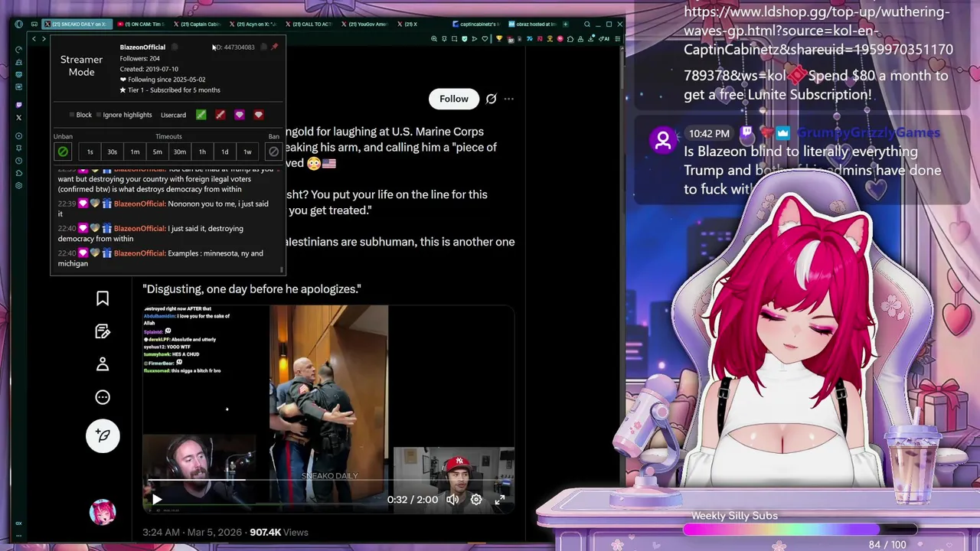
Task: Switch to the Acyn on X tab
Action: 254,24
